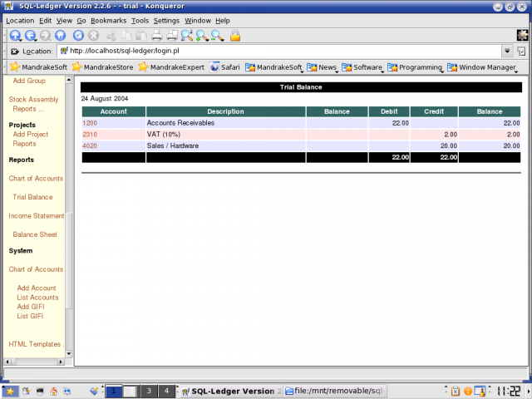Open the location history dropdown arrow

pos(506,51)
